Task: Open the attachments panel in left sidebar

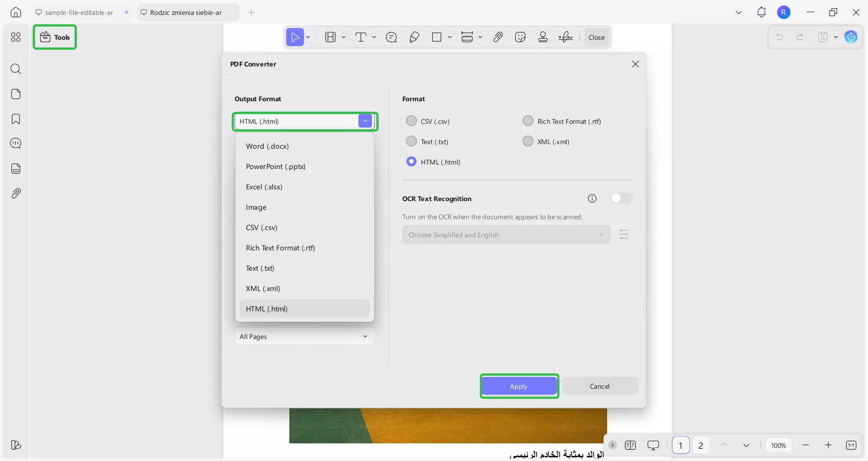Action: 16,193
